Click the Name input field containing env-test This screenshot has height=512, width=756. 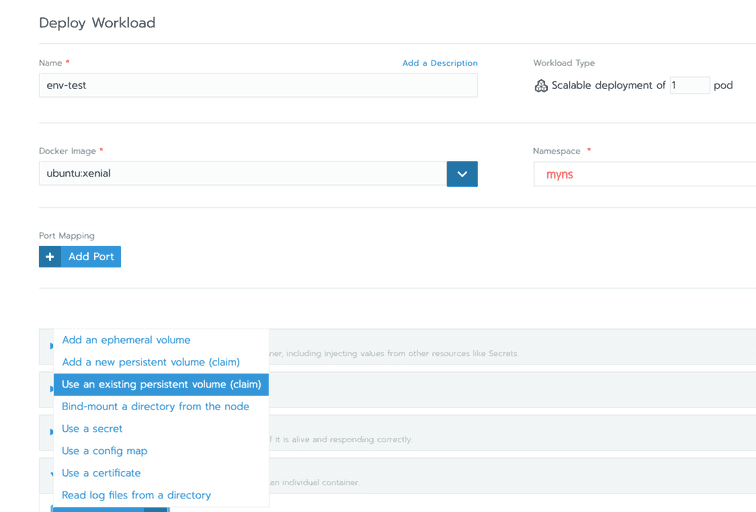(x=258, y=85)
